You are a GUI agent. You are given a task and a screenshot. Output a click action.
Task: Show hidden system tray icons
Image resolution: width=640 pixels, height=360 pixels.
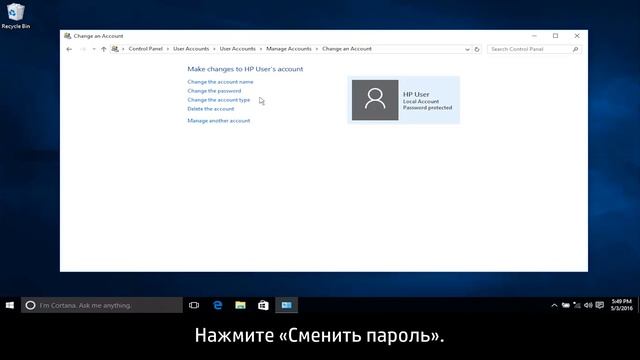[554, 305]
